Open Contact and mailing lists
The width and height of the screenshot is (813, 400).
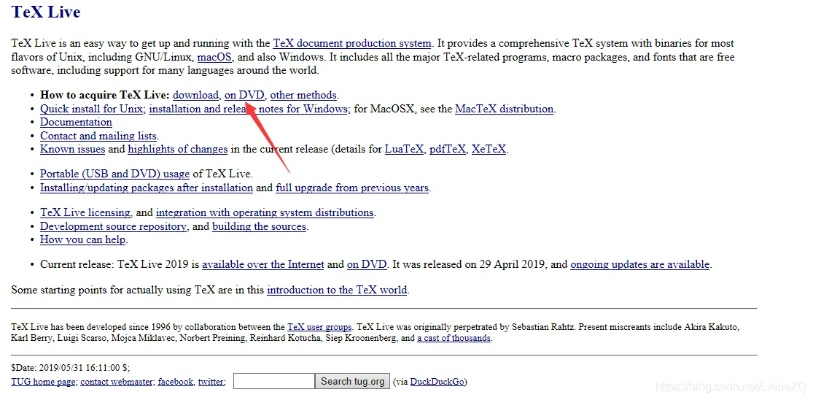[x=99, y=136]
